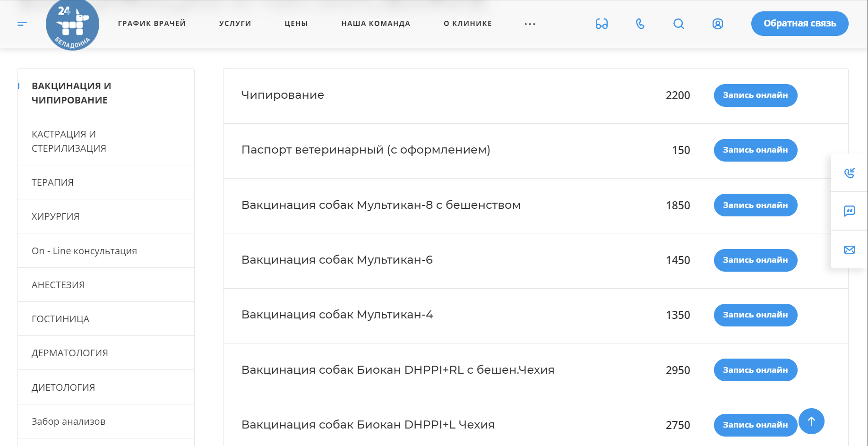Open ЦЕНЫ in the navigation bar
Image resolution: width=868 pixels, height=446 pixels.
pyautogui.click(x=296, y=23)
